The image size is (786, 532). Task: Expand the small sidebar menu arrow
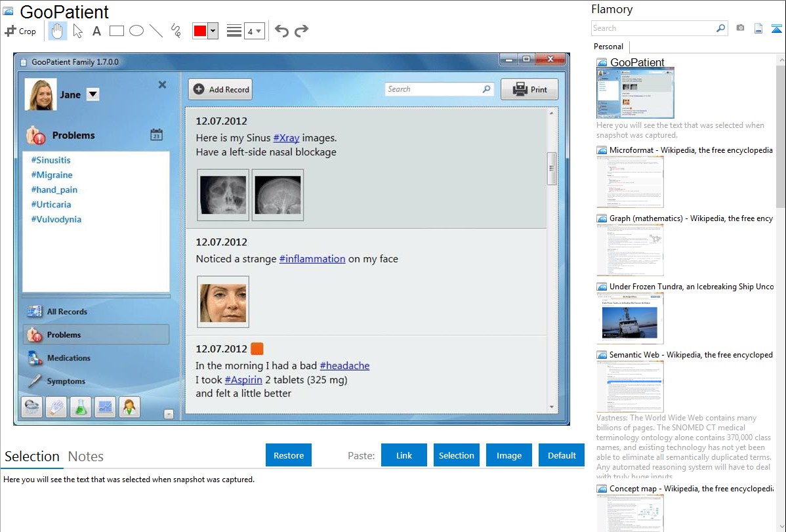pyautogui.click(x=169, y=414)
